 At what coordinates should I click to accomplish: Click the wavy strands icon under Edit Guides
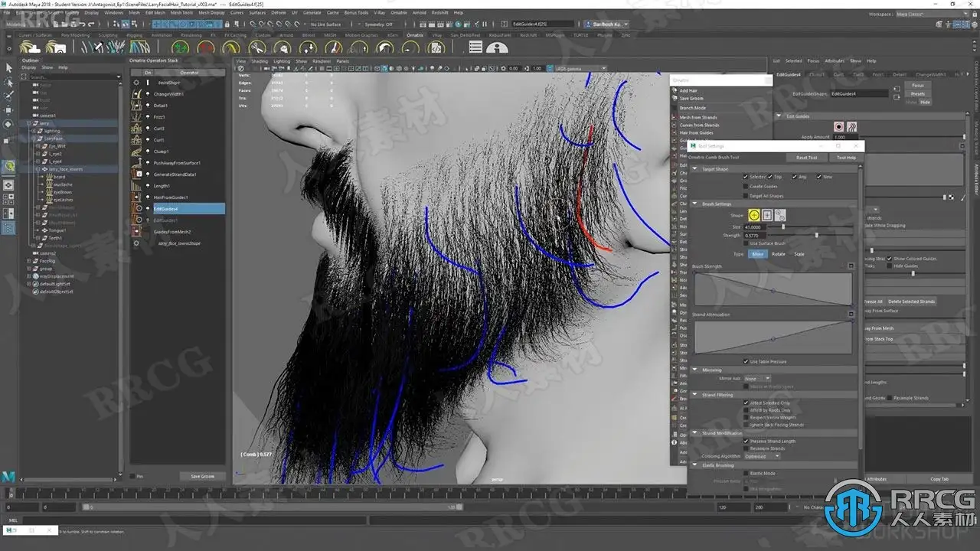point(851,127)
